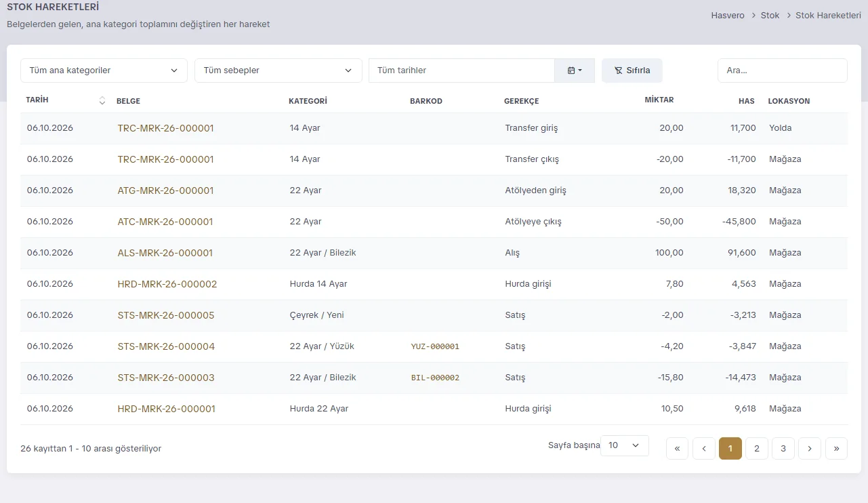868x503 pixels.
Task: Open document ALS-MRK-26-000001 link
Action: pyautogui.click(x=165, y=253)
